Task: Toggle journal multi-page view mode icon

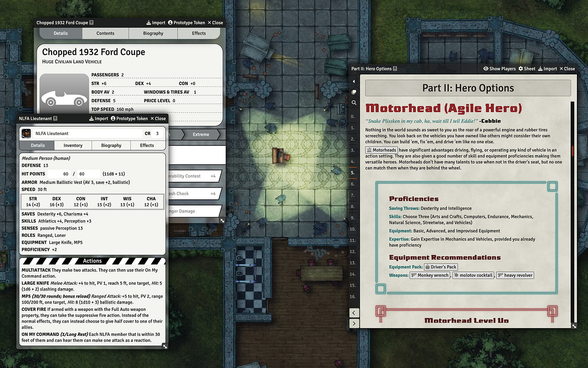Action: tap(354, 92)
